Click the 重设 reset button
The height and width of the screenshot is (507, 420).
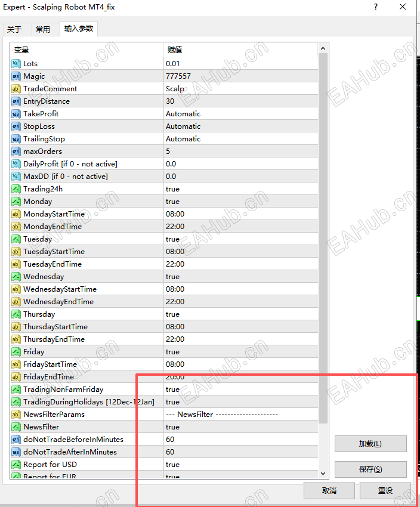coord(385,491)
